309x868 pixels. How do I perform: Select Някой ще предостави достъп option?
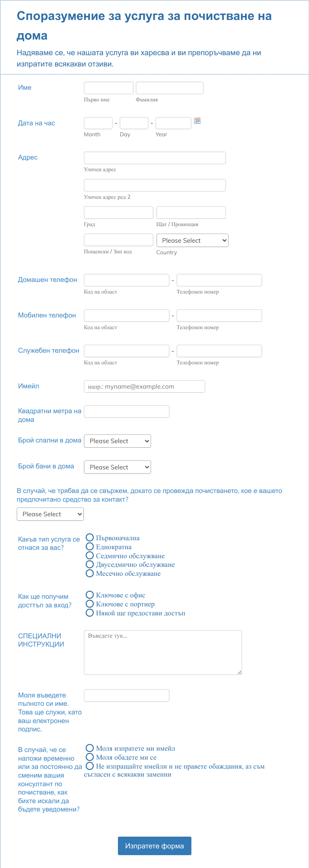(x=89, y=613)
